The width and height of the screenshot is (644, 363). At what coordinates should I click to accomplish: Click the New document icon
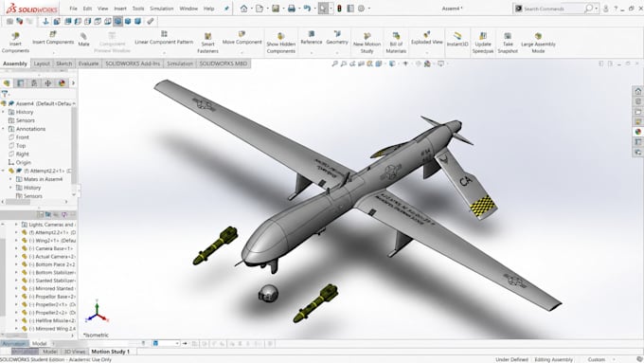click(259, 9)
